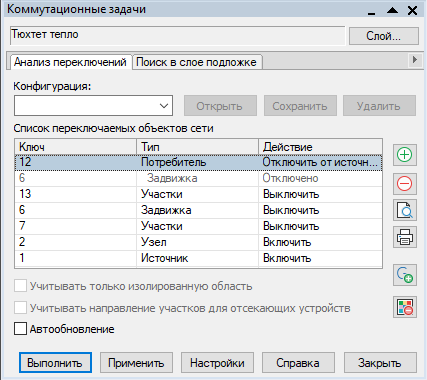The image size is (427, 380).
Task: Click the add group icon with green plus
Action: click(405, 275)
